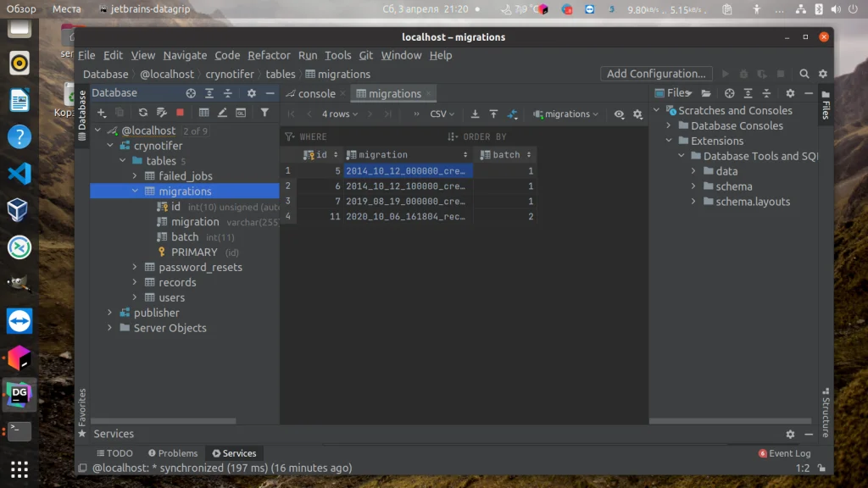The image size is (868, 488).
Task: Open Event Log from the status bar
Action: click(785, 453)
